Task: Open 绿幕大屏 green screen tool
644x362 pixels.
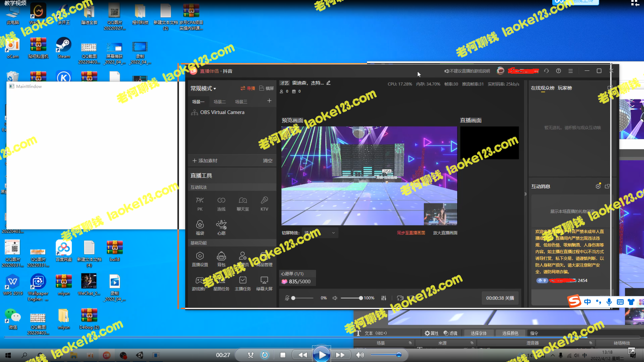Action: click(265, 283)
